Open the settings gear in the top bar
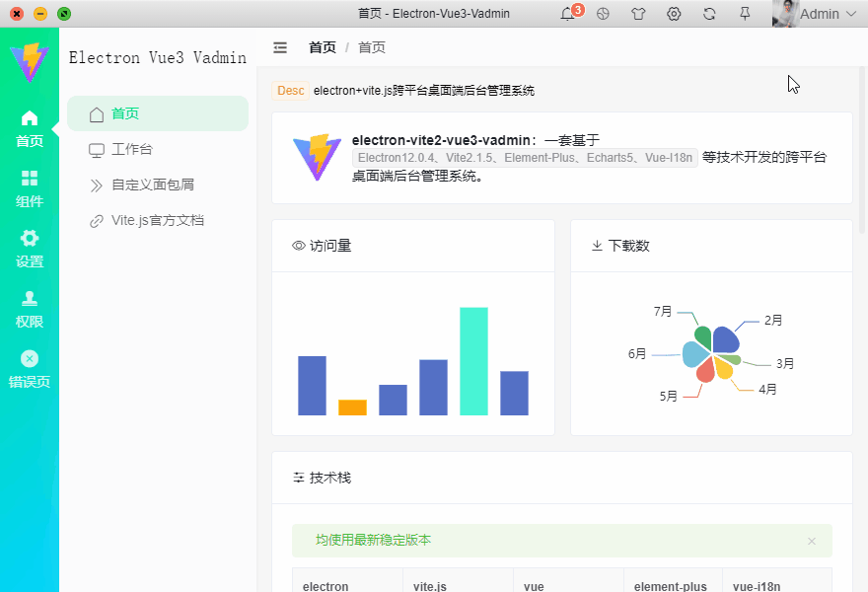Screen dimensions: 868x592 pyautogui.click(x=674, y=14)
